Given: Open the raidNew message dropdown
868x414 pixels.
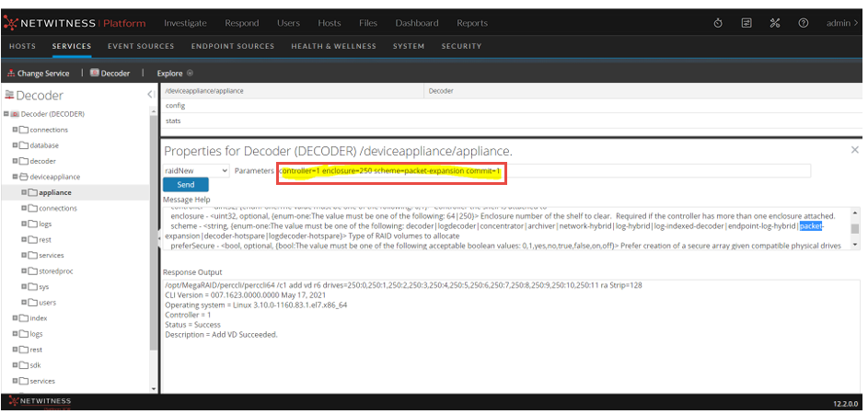Looking at the screenshot, I should pyautogui.click(x=196, y=170).
